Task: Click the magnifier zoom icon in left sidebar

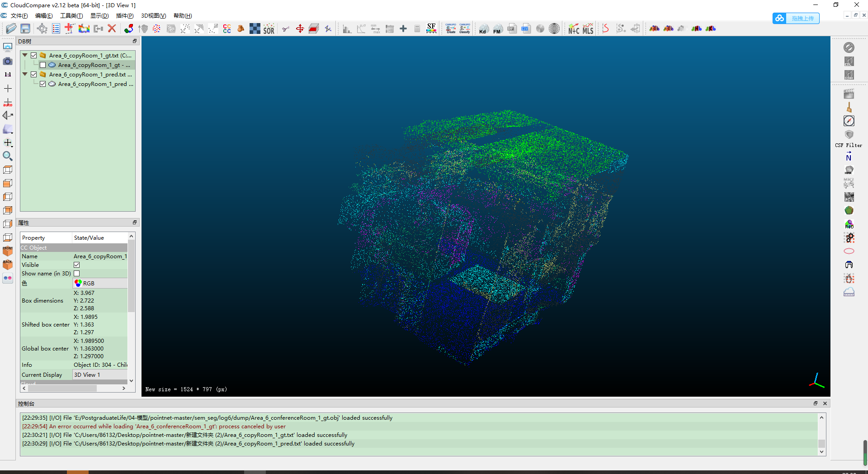Action: [x=8, y=156]
